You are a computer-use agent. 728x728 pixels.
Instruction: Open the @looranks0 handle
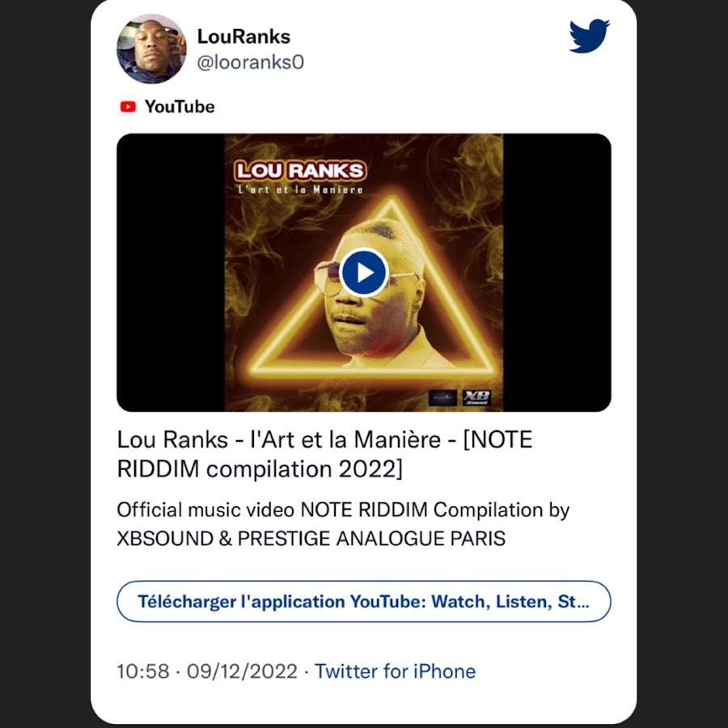(251, 61)
